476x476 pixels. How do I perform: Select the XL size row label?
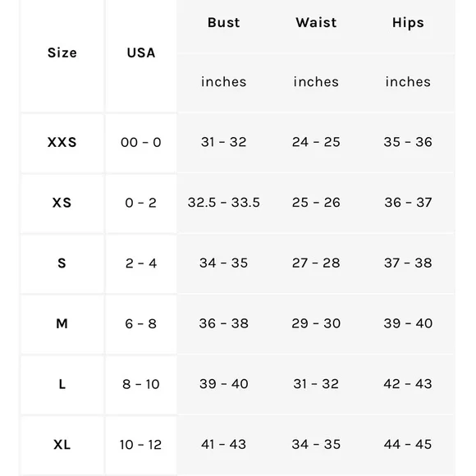[62, 445]
